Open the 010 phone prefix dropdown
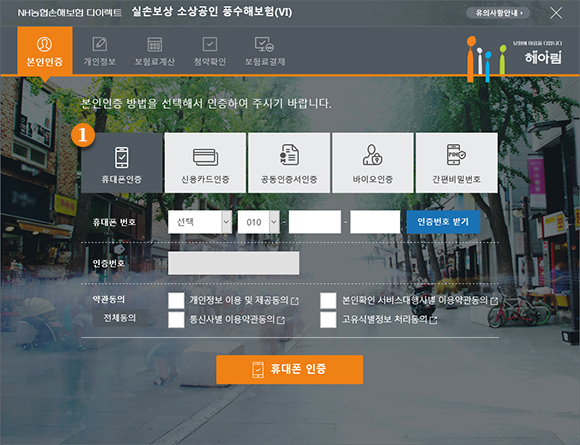The image size is (580, 445). coord(258,222)
